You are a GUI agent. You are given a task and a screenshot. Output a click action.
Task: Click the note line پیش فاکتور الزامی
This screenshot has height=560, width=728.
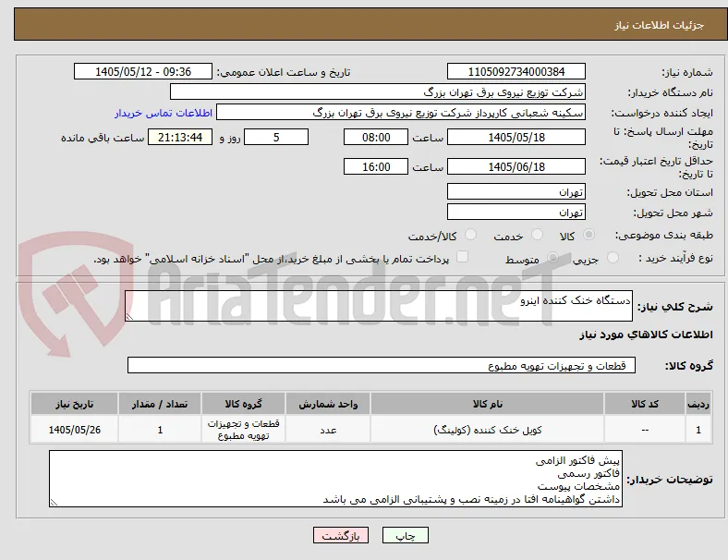577,461
